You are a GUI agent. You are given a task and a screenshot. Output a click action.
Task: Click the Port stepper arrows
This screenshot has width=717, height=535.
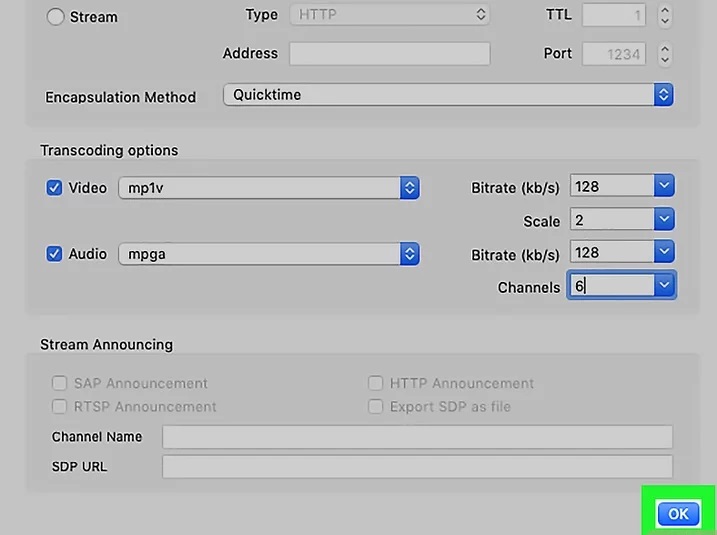665,54
